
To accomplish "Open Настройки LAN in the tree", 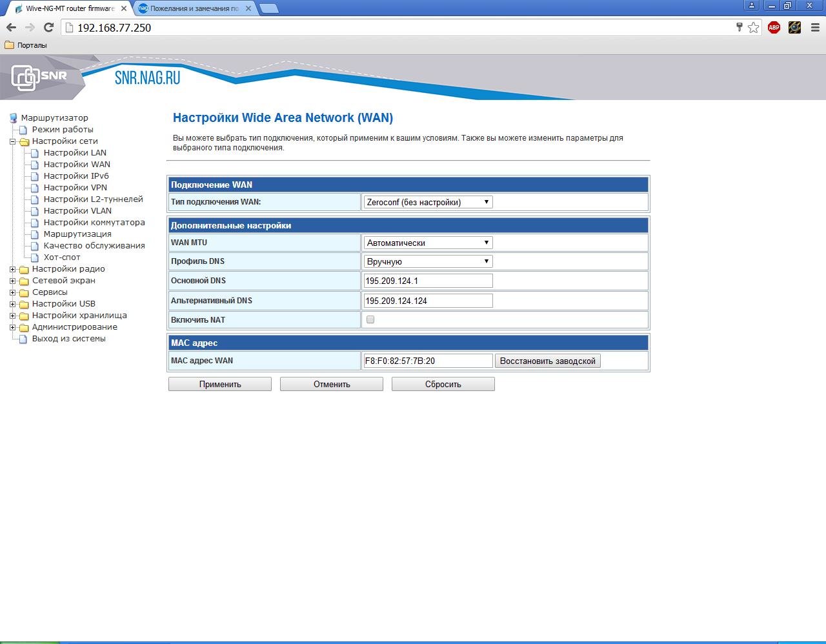I will (x=75, y=153).
